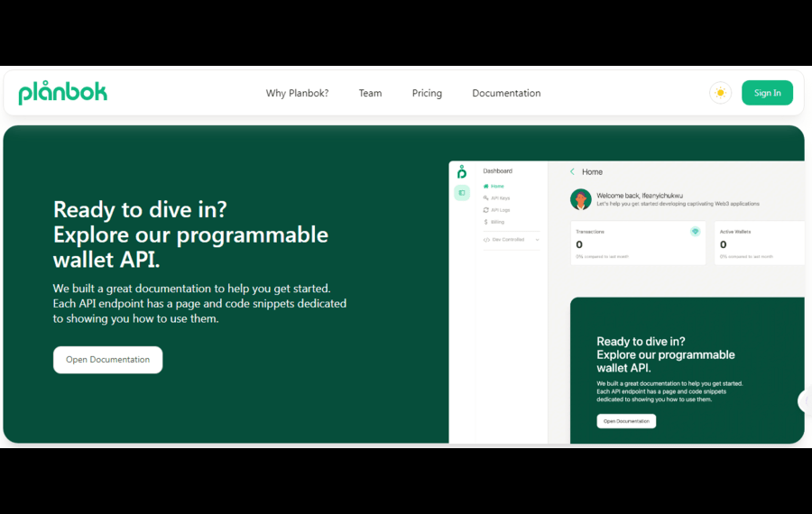Click the small Planbok logo in dashboard sidebar
This screenshot has width=812, height=514.
coord(462,171)
